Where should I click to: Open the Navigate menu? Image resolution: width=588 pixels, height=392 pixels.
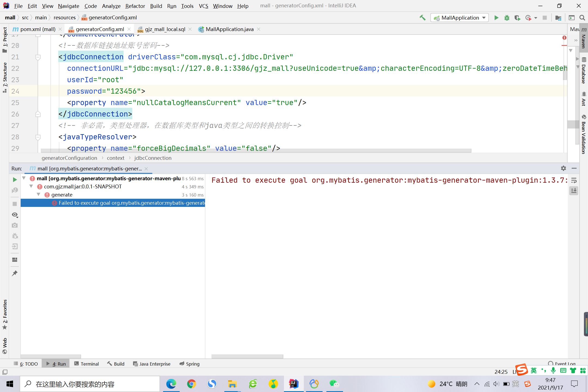68,6
